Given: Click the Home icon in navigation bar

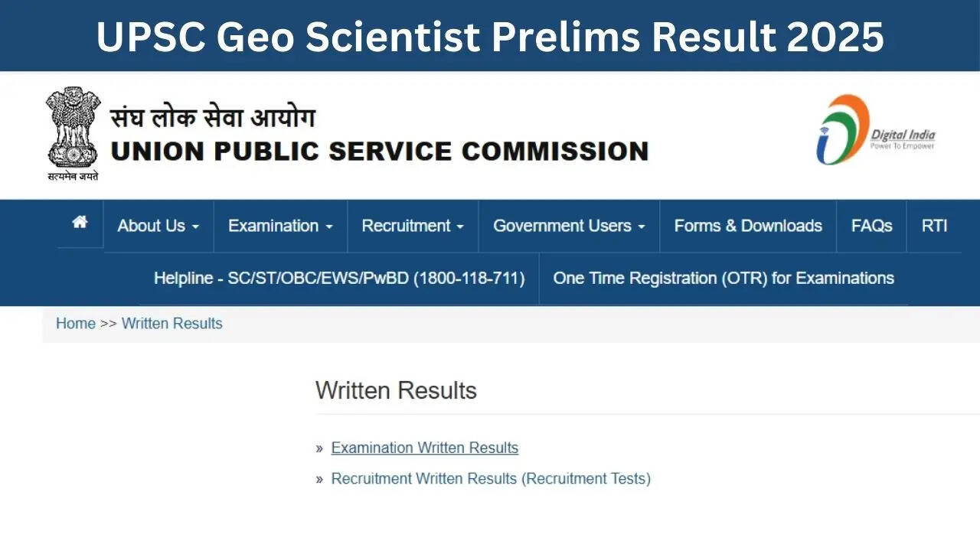Looking at the screenshot, I should pyautogui.click(x=80, y=223).
